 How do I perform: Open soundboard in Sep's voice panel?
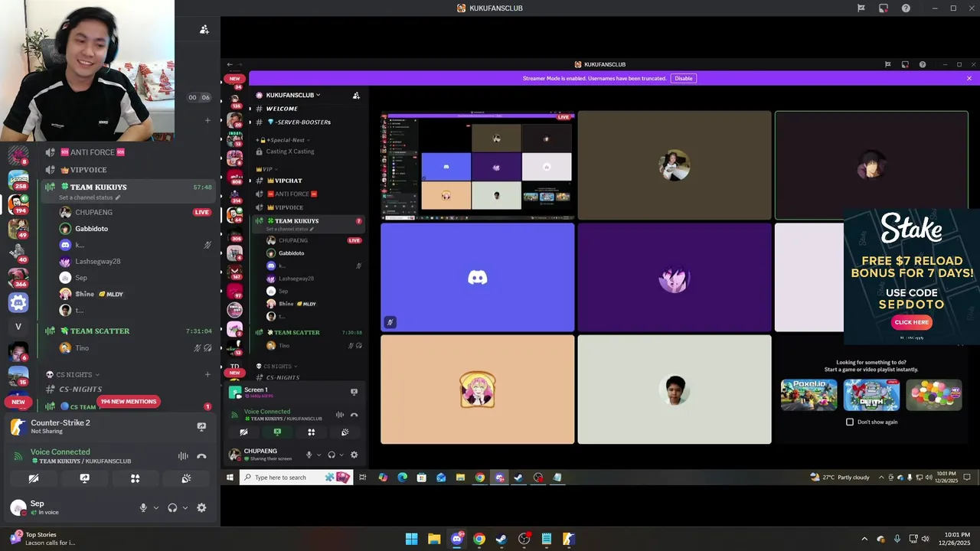[186, 478]
